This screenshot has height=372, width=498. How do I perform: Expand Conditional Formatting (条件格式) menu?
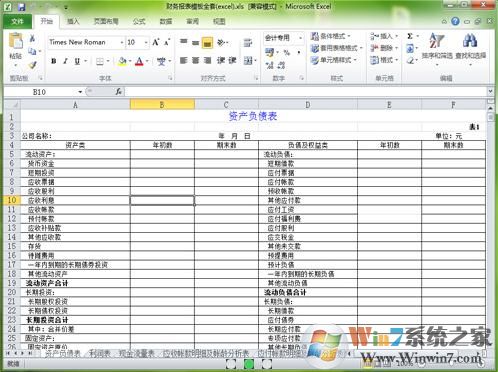pos(331,36)
